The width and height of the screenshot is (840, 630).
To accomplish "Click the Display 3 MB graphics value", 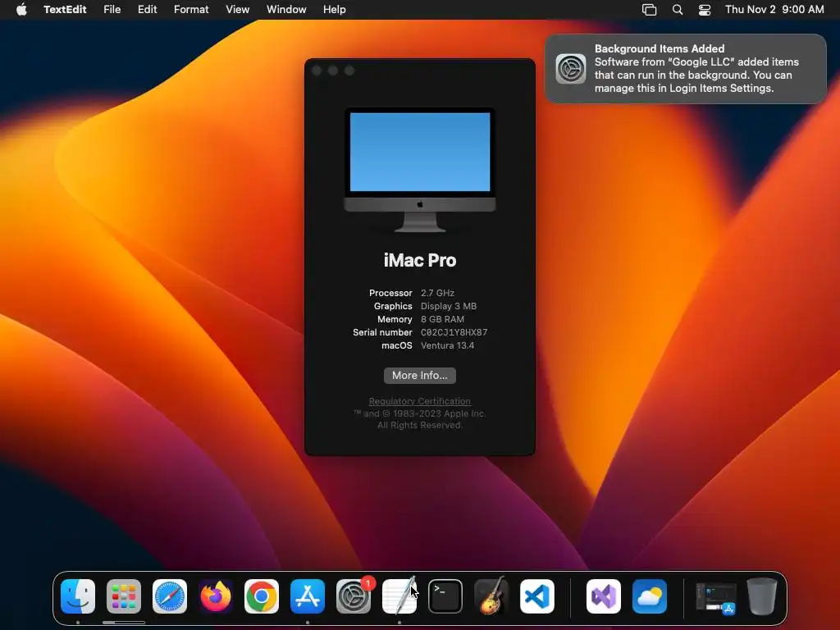I will click(449, 307).
